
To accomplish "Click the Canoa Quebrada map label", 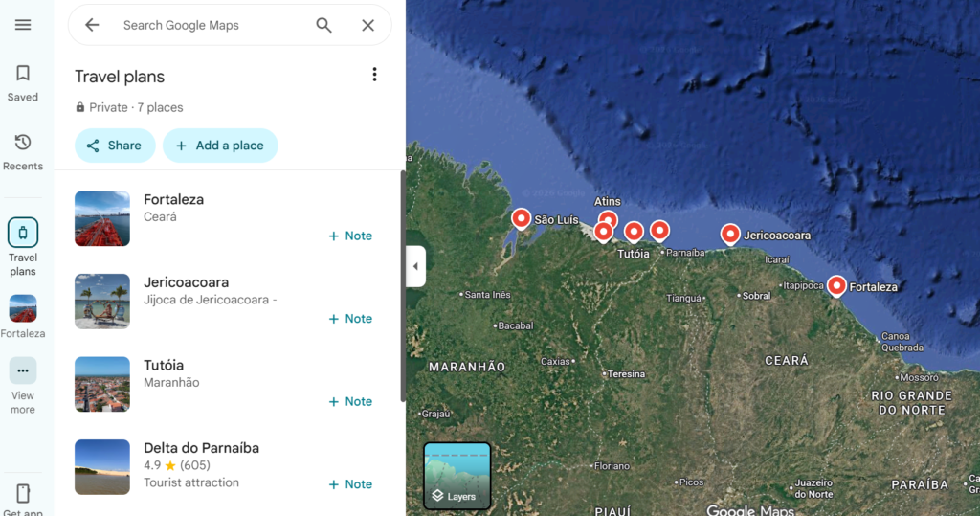I will tap(902, 342).
